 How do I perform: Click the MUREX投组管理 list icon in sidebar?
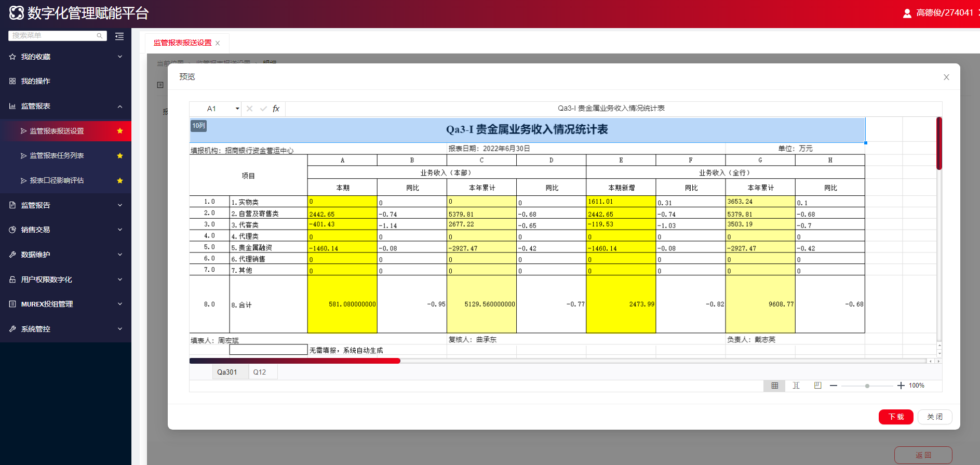point(12,304)
